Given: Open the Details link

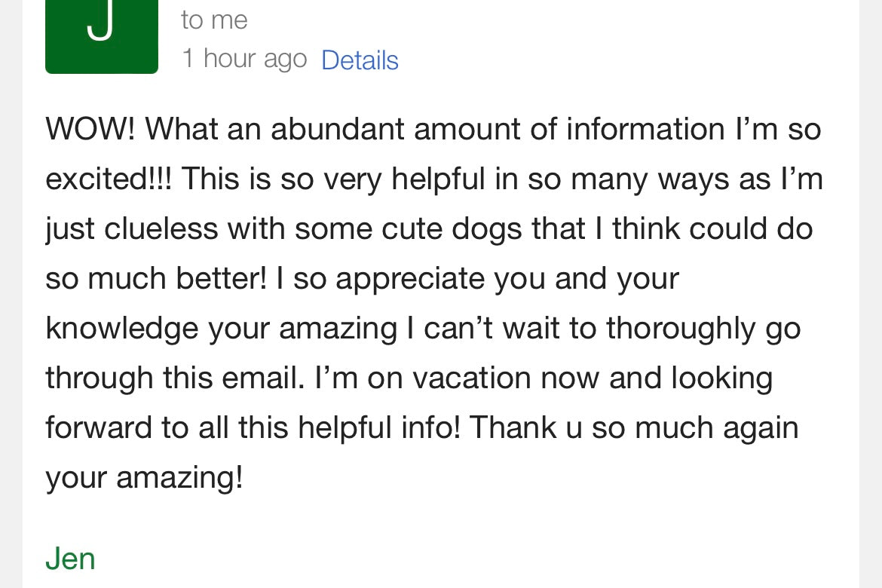Looking at the screenshot, I should (360, 60).
